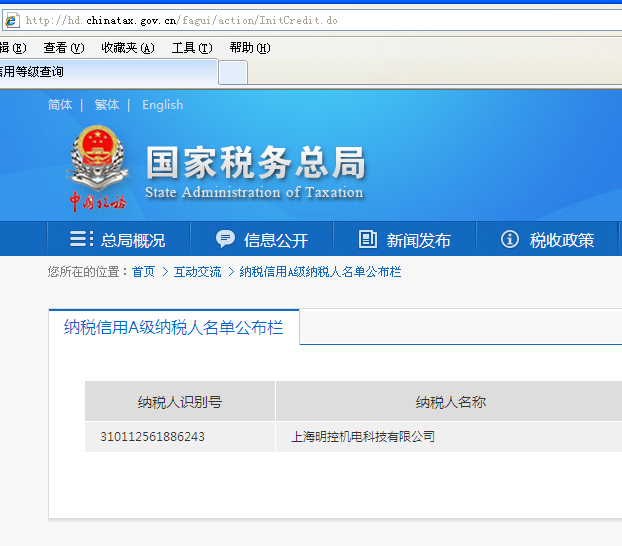Screen dimensions: 622x546
Task: Go to 首页 in the breadcrumb
Action: click(x=143, y=272)
